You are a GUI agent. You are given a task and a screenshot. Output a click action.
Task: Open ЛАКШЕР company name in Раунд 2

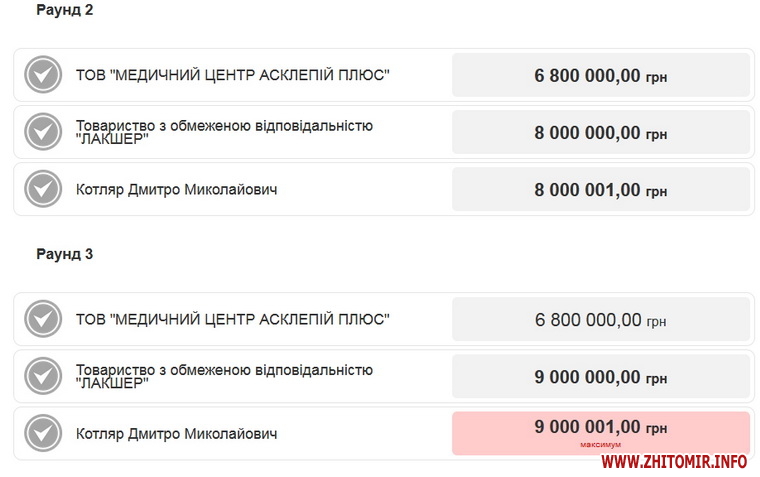pyautogui.click(x=224, y=132)
